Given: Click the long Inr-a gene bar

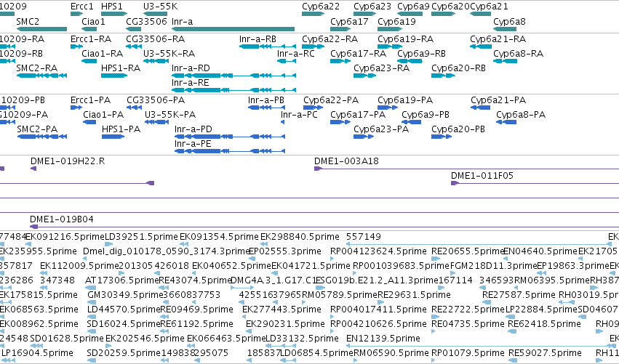Looking at the screenshot, I should pyautogui.click(x=233, y=29).
